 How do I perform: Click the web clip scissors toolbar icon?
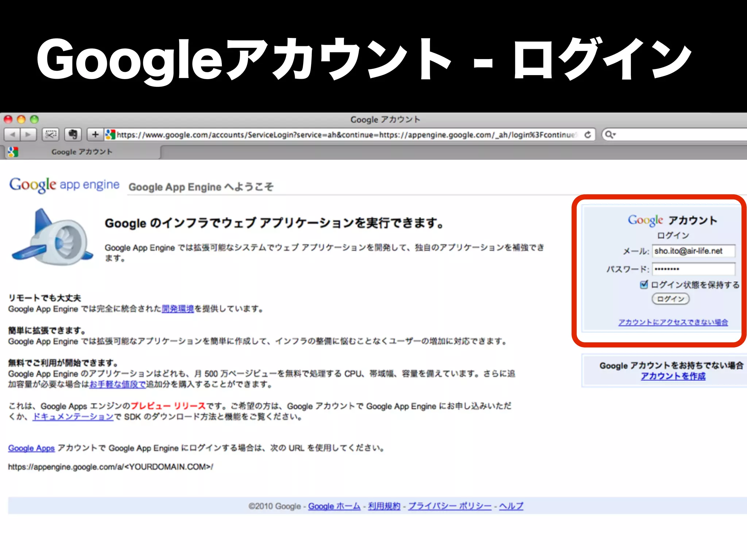click(50, 135)
